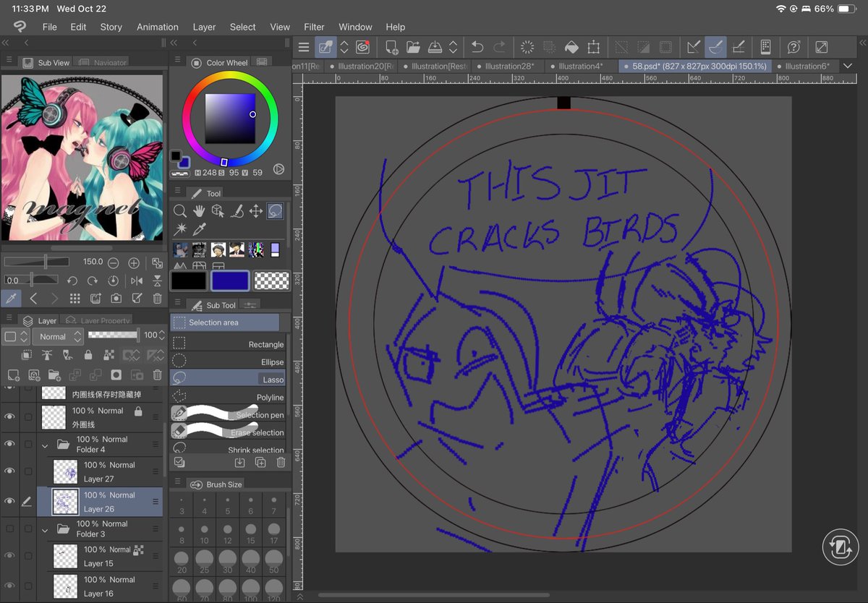Click the Undo arrow in command bar
The image size is (868, 603).
click(477, 47)
